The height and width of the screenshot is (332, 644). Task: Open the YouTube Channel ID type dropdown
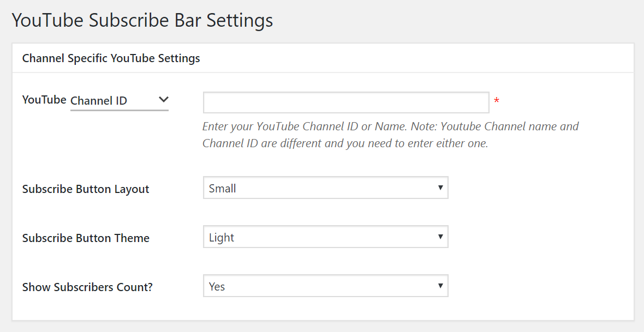coord(119,100)
